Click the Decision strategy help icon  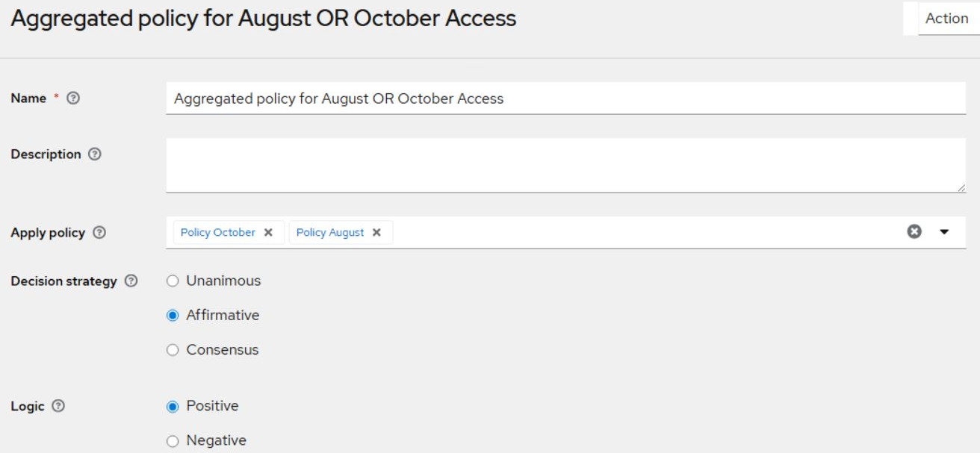131,281
